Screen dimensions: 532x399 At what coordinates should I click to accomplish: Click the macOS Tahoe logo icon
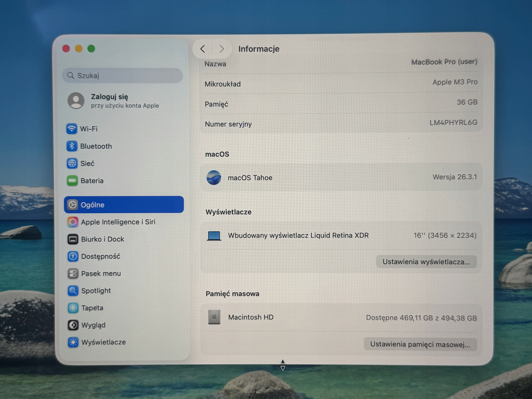214,177
